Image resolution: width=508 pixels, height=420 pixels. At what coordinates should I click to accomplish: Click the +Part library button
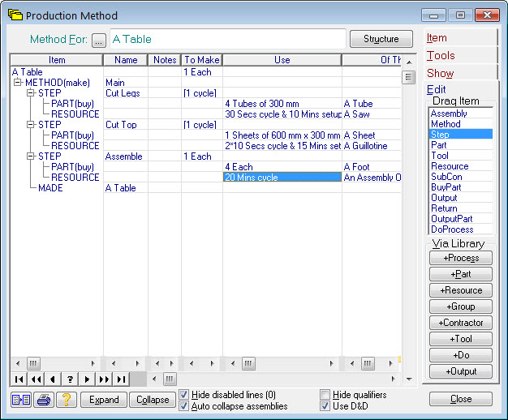tap(461, 274)
